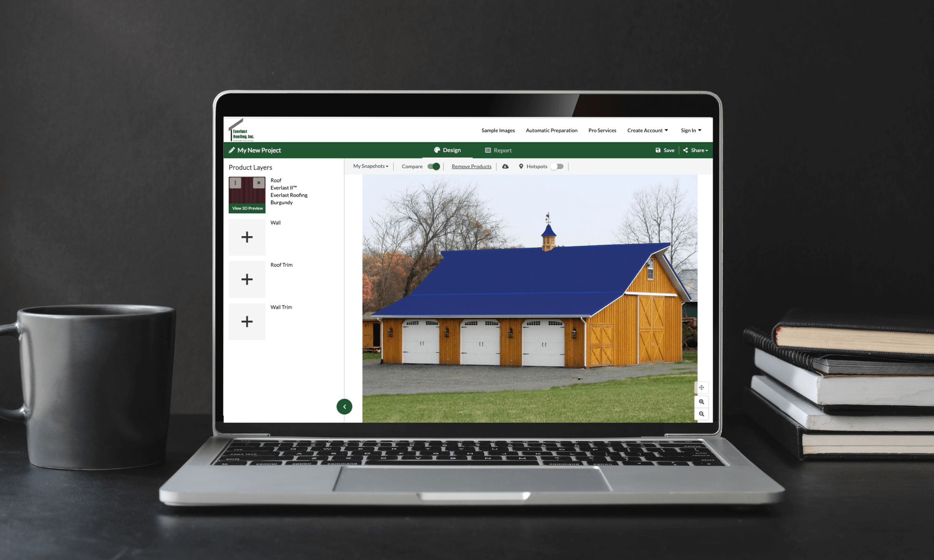Click Save button
The height and width of the screenshot is (560, 934).
click(x=666, y=150)
